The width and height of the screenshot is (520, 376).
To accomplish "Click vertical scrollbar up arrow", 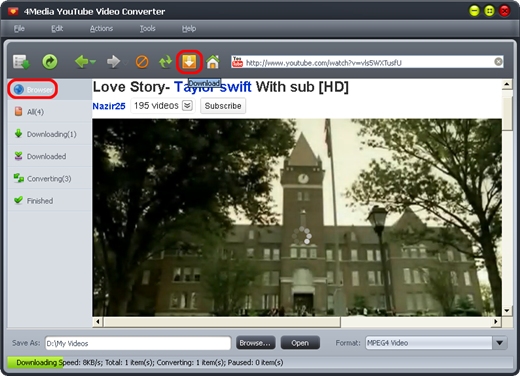I will tap(507, 84).
